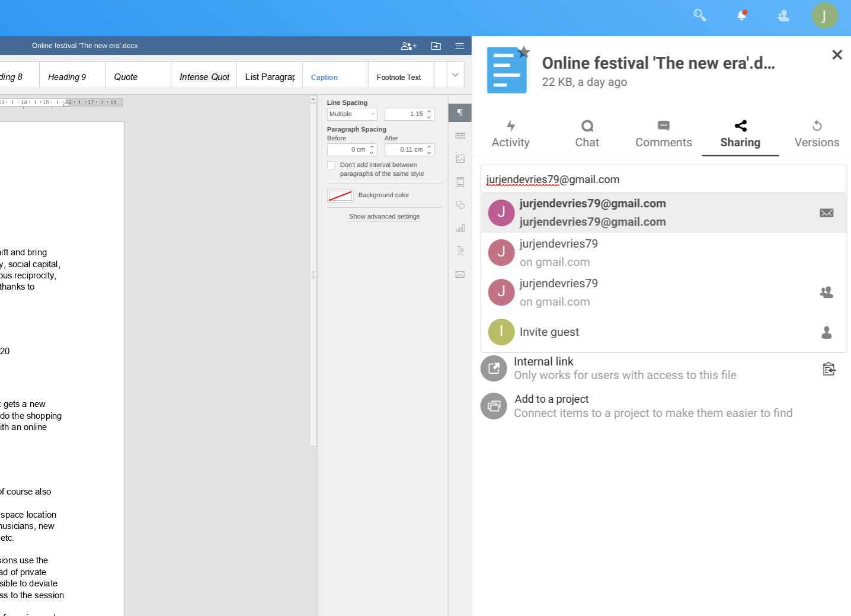Open paragraph settings icon in right sidebar
Viewport: 851px width, 616px height.
[x=460, y=113]
